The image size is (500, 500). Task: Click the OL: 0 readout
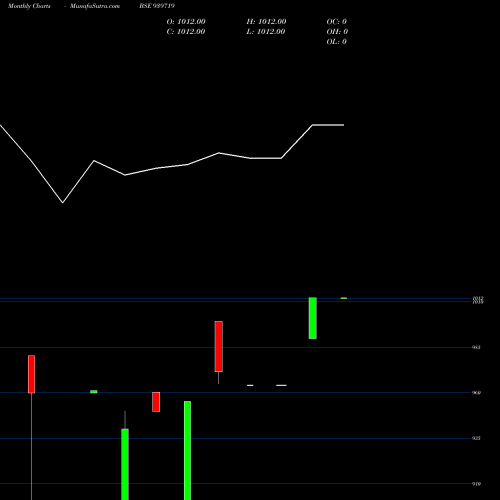(337, 42)
